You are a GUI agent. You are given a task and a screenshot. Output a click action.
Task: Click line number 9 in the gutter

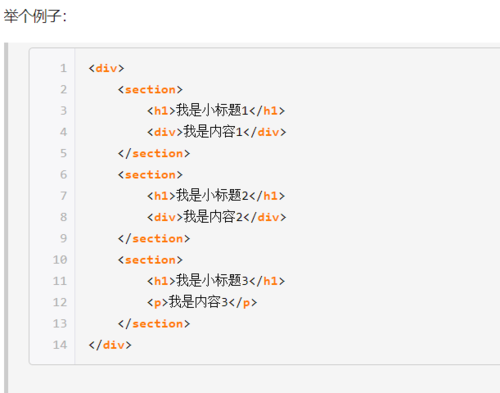click(63, 239)
